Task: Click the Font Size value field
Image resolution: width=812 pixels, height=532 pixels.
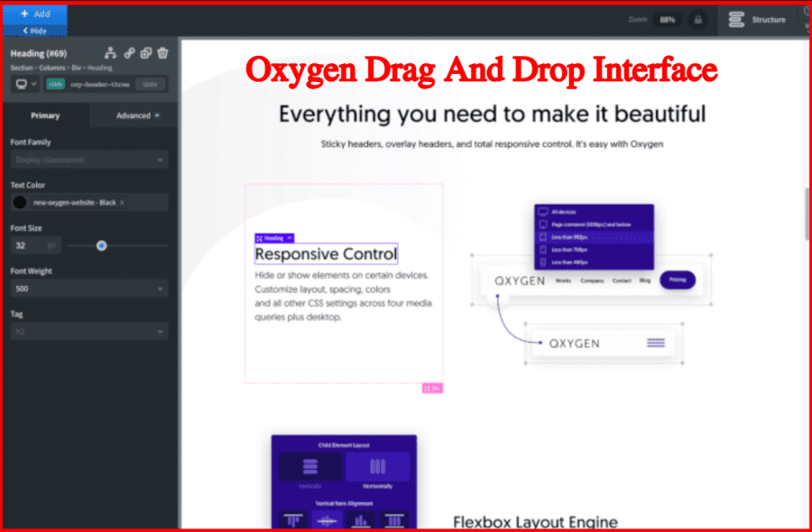Action: [x=27, y=245]
